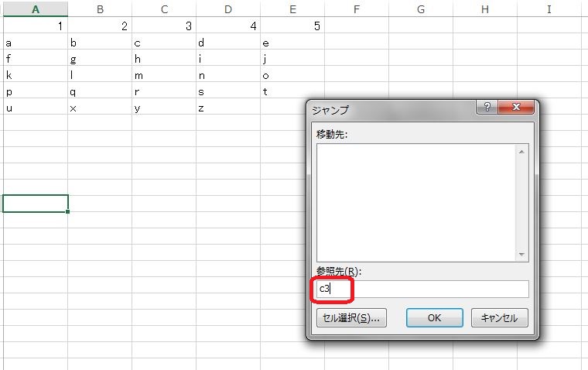588x370 pixels.
Task: Click cell containing letter a
Action: click(35, 43)
